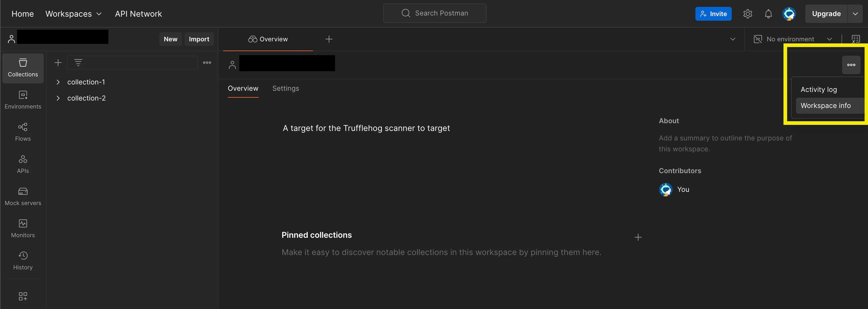The image size is (868, 309).
Task: Click the plus icon to create a collection
Action: click(58, 63)
